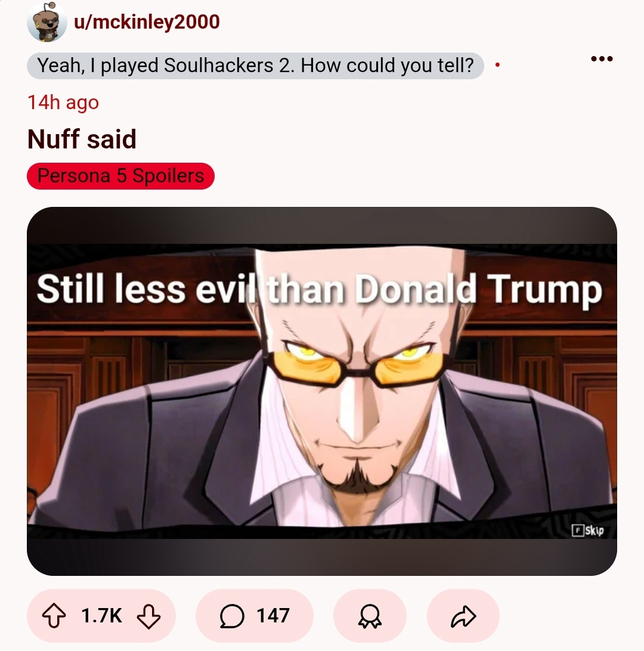Click the Still less evil caption text
Screen dimensions: 644x651
(319, 289)
